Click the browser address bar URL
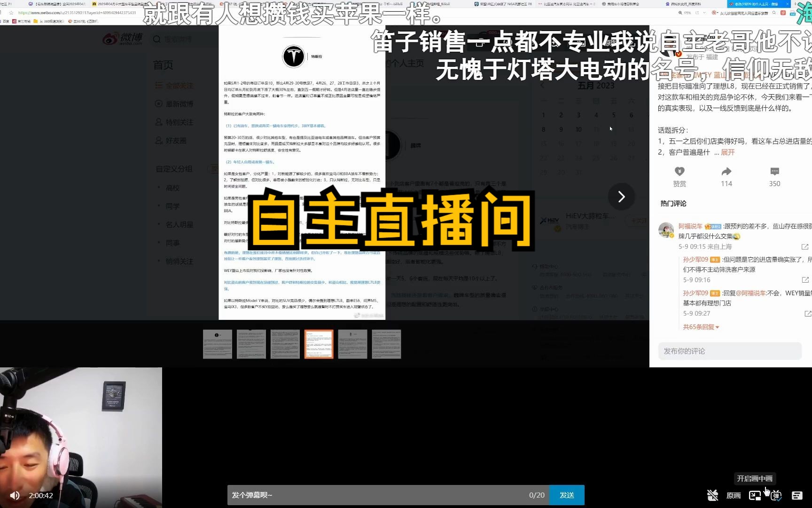812x508 pixels. coord(77,13)
